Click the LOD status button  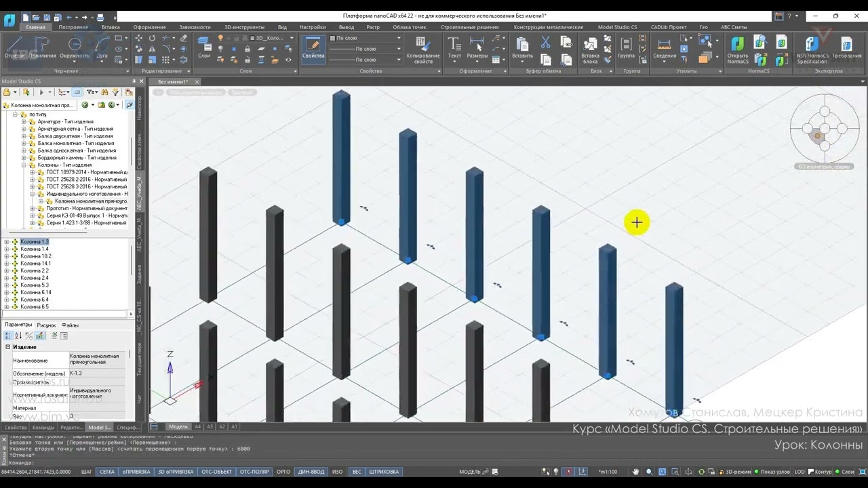800,472
